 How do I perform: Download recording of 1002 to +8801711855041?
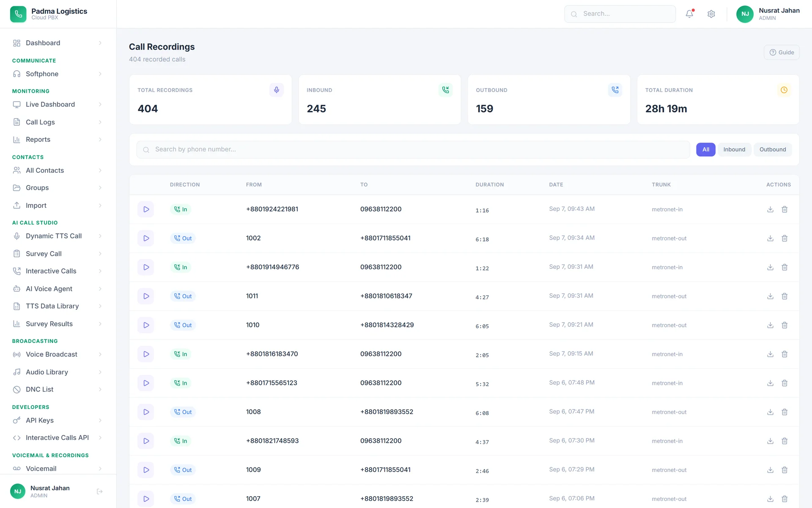point(770,238)
